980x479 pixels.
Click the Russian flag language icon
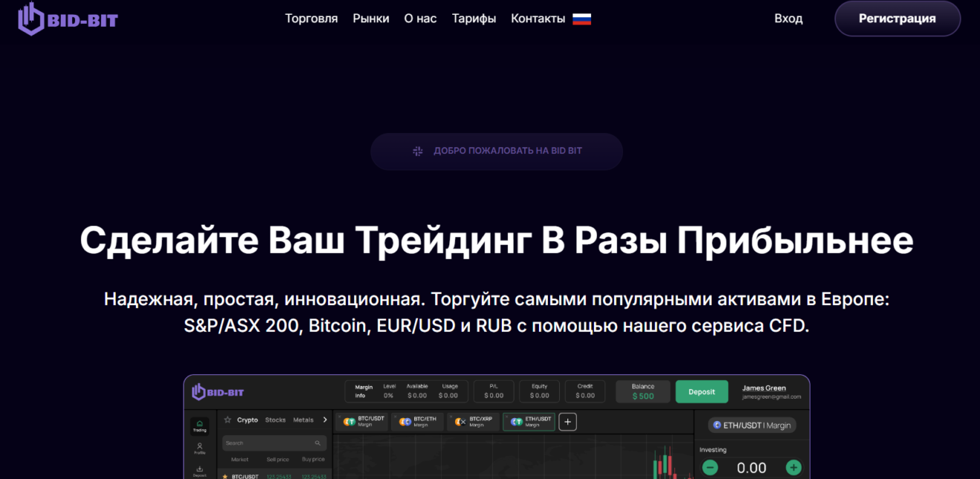click(x=581, y=19)
